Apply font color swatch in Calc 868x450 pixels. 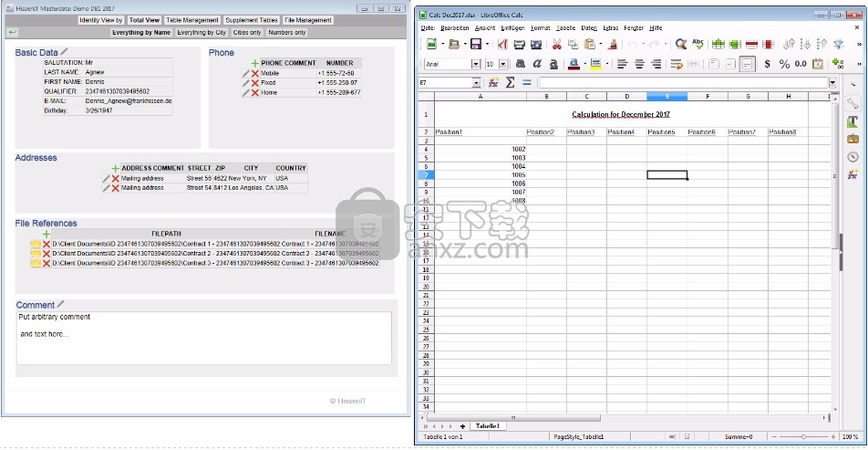574,64
